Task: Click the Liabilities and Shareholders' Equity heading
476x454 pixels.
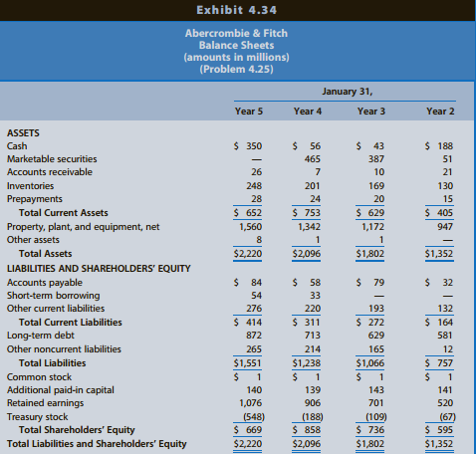Action: pyautogui.click(x=99, y=268)
